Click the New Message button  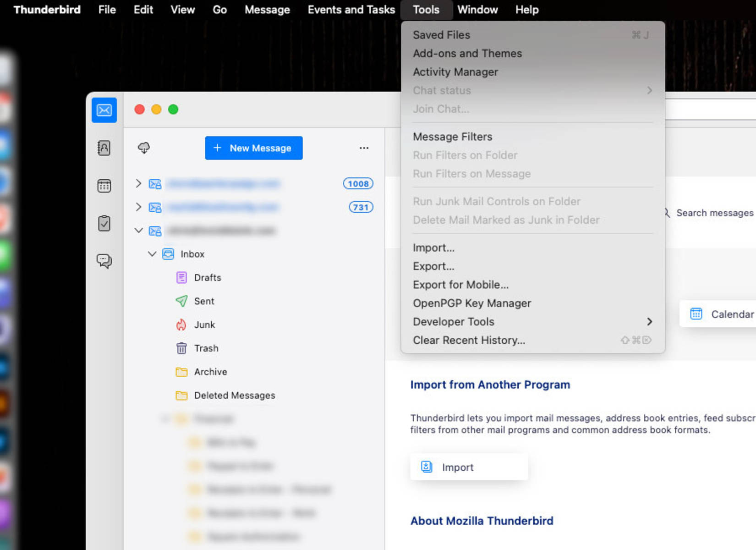tap(254, 148)
